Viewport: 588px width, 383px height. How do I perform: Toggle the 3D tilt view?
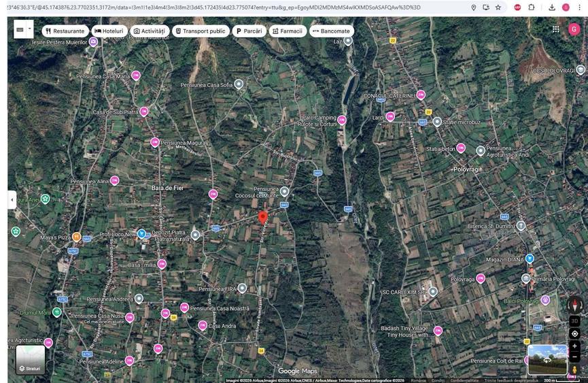[x=574, y=321]
